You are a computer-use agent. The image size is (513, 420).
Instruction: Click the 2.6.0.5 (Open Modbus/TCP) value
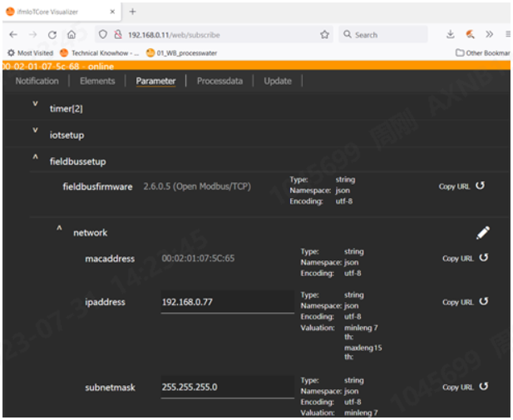click(x=197, y=186)
